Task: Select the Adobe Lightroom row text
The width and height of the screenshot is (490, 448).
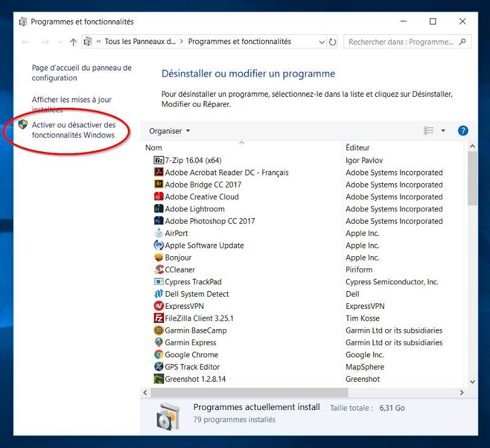Action: (x=195, y=209)
